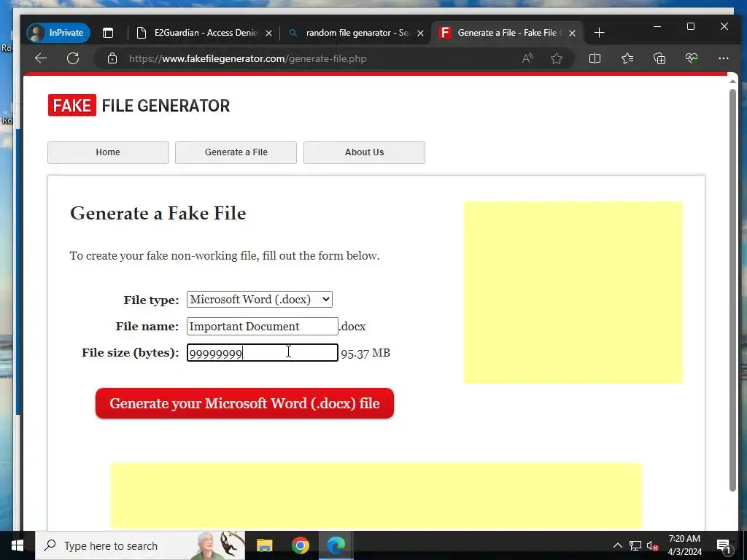Viewport: 747px width, 560px height.
Task: View site information lock icon
Action: tap(112, 58)
